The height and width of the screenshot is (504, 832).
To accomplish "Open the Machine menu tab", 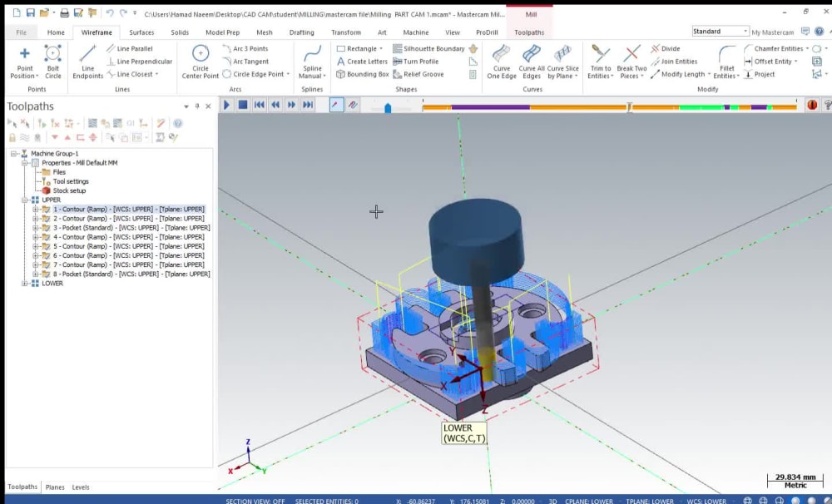I will tap(416, 32).
